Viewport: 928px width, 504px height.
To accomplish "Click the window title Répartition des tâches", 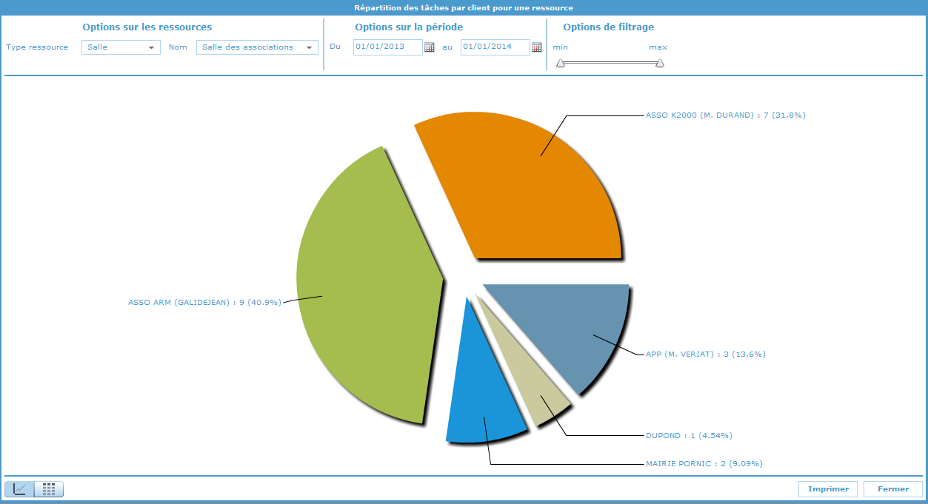I will click(463, 8).
